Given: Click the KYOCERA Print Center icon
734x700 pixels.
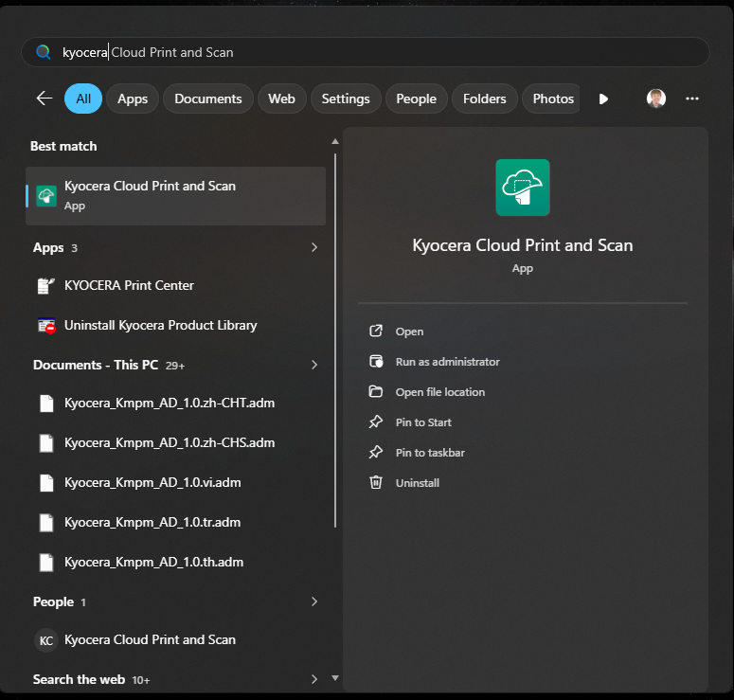Looking at the screenshot, I should [46, 285].
